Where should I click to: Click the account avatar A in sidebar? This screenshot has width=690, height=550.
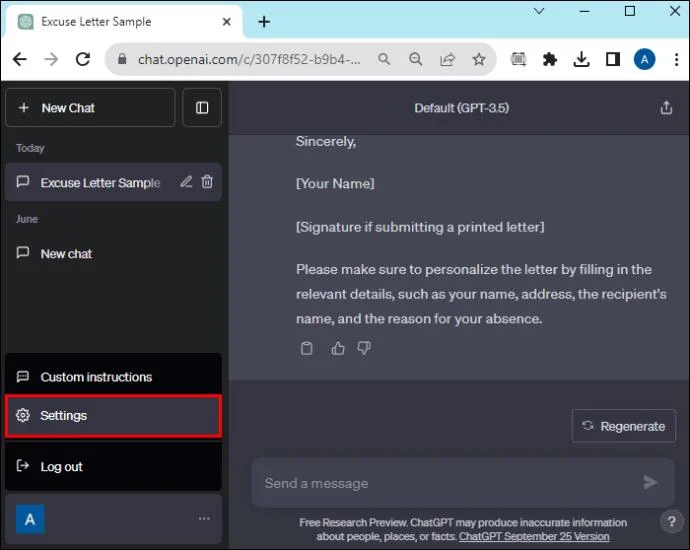(x=30, y=520)
